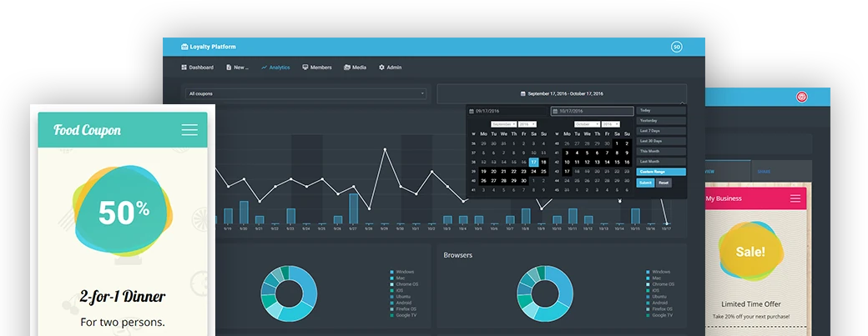This screenshot has height=336, width=868.
Task: Click Firefox OS label in the Browsers legend
Action: pos(662,309)
